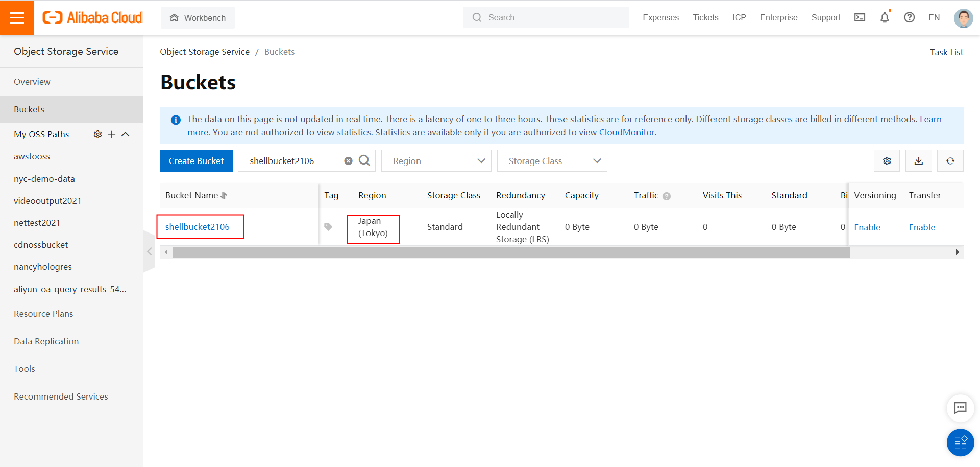This screenshot has height=467, width=980.
Task: Click the tag icon for shellbucket2106
Action: click(x=328, y=227)
